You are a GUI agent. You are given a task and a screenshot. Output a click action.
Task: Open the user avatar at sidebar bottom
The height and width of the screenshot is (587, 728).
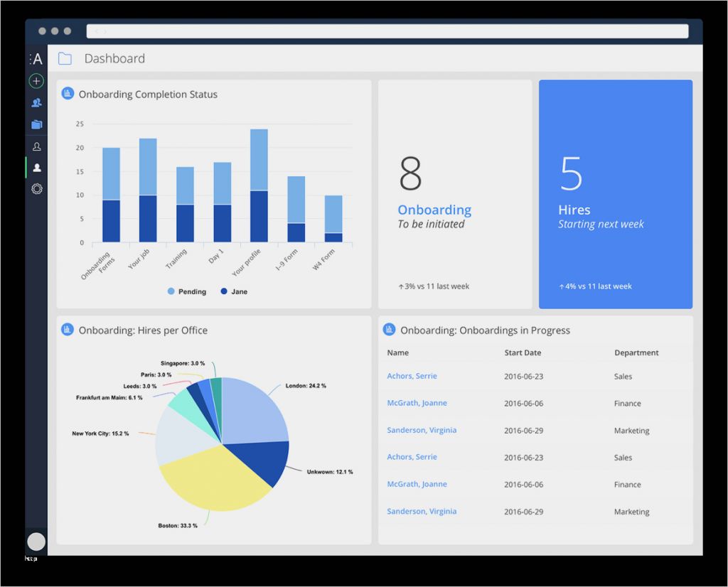coord(36,542)
